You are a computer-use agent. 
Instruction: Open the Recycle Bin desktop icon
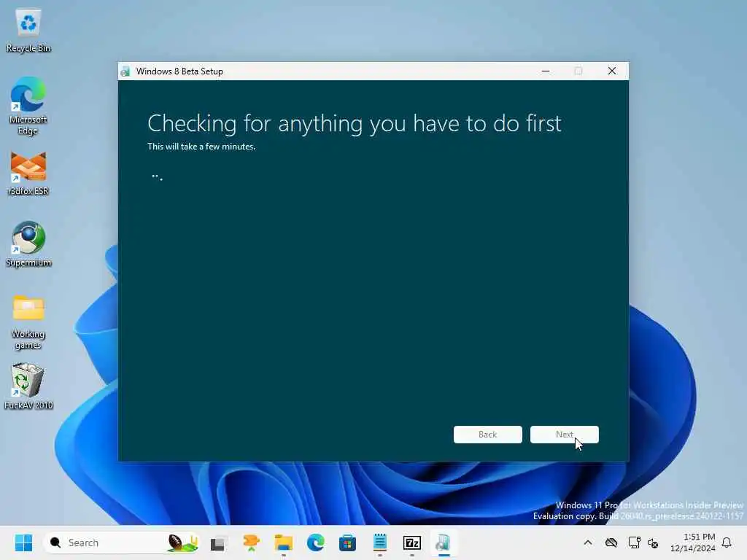click(28, 31)
